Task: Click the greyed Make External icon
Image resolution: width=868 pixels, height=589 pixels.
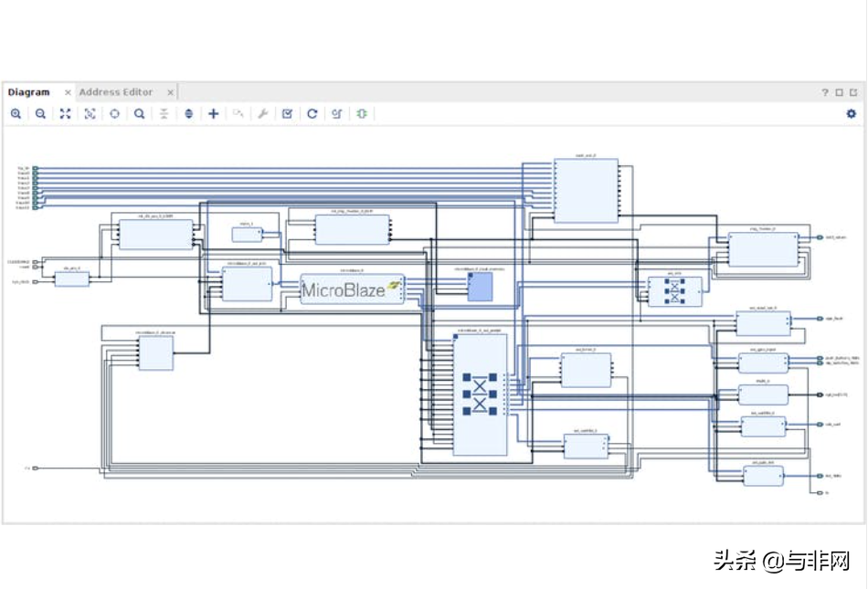Action: click(x=238, y=114)
